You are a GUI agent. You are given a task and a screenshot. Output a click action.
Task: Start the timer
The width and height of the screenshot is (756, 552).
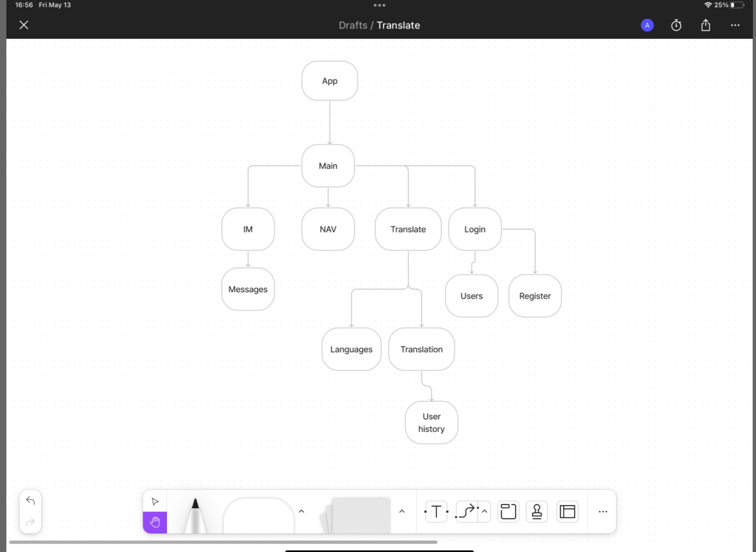(676, 26)
